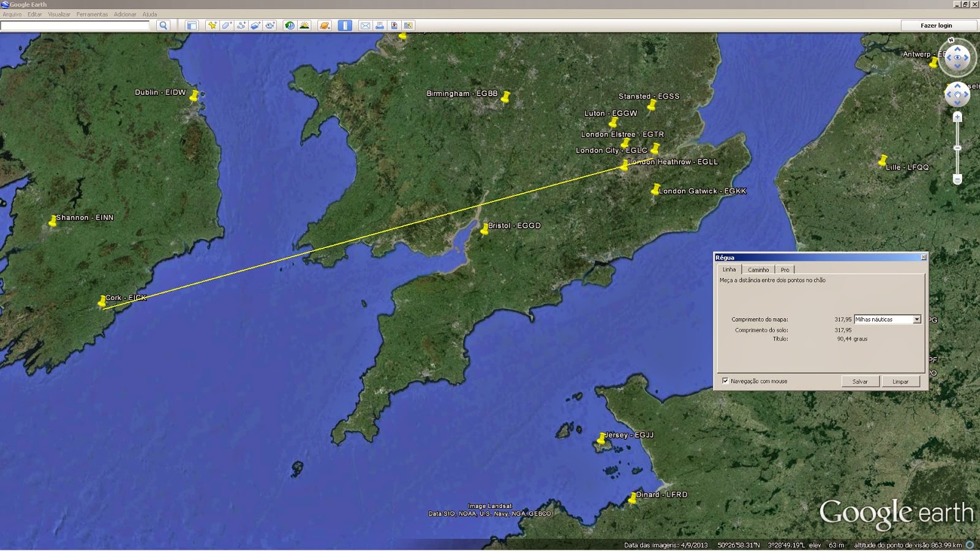Viewport: 980px width, 551px height.
Task: Click the London Heathrow - EGLL label
Action: click(x=673, y=162)
